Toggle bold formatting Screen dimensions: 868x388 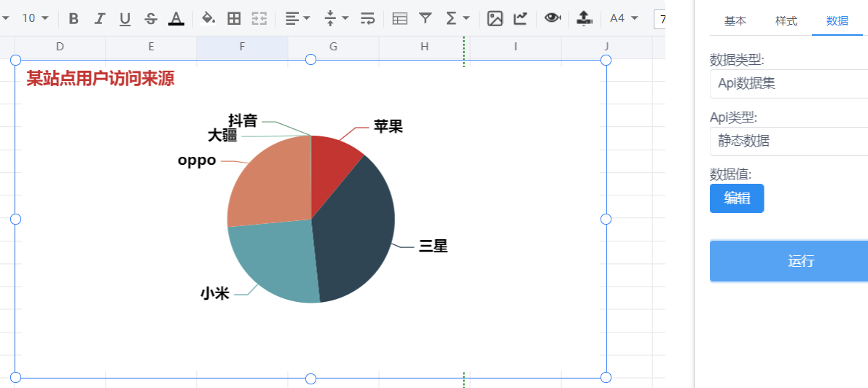point(74,19)
